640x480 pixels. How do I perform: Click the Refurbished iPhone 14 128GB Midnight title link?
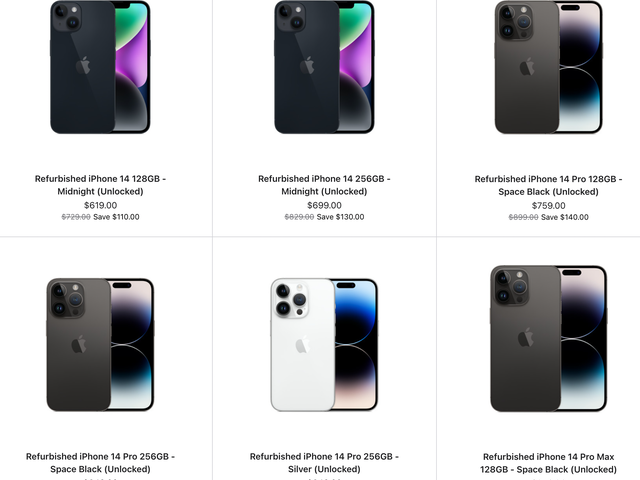coord(100,185)
